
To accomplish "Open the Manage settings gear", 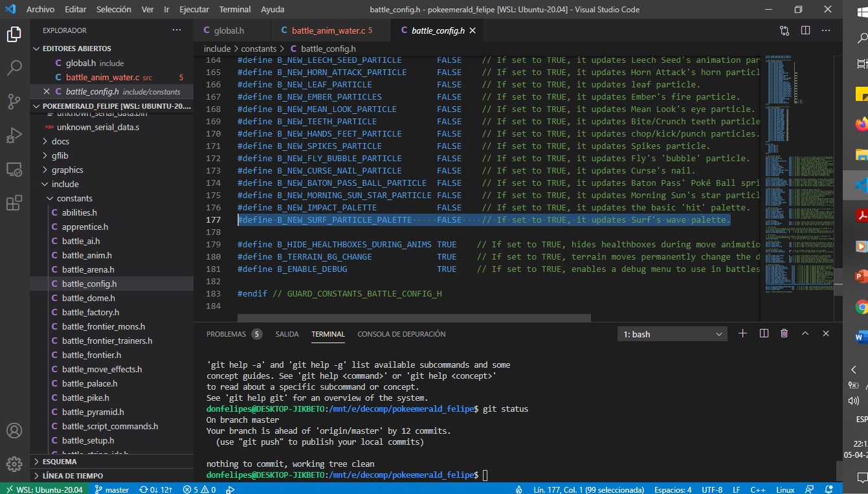I will click(x=14, y=464).
